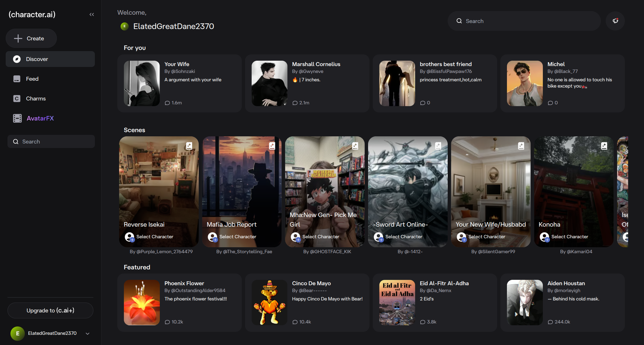
Task: Open the announcements megaphone icon
Action: pyautogui.click(x=615, y=21)
